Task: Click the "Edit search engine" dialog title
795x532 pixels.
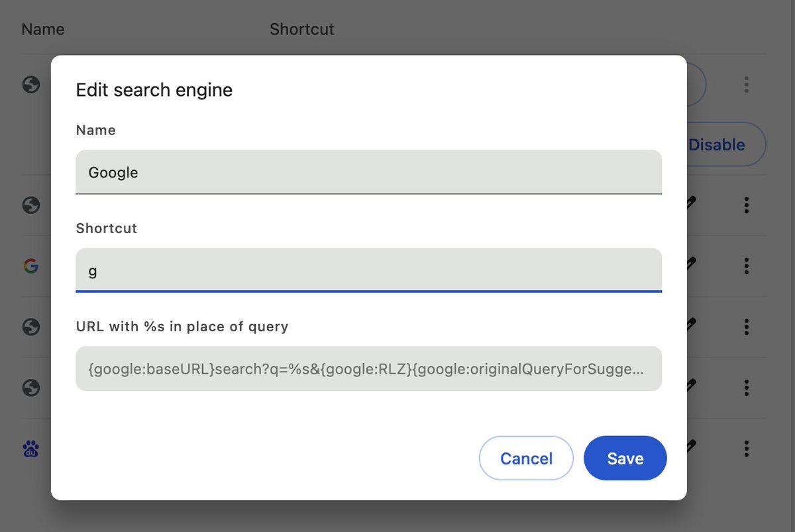Action: coord(154,89)
